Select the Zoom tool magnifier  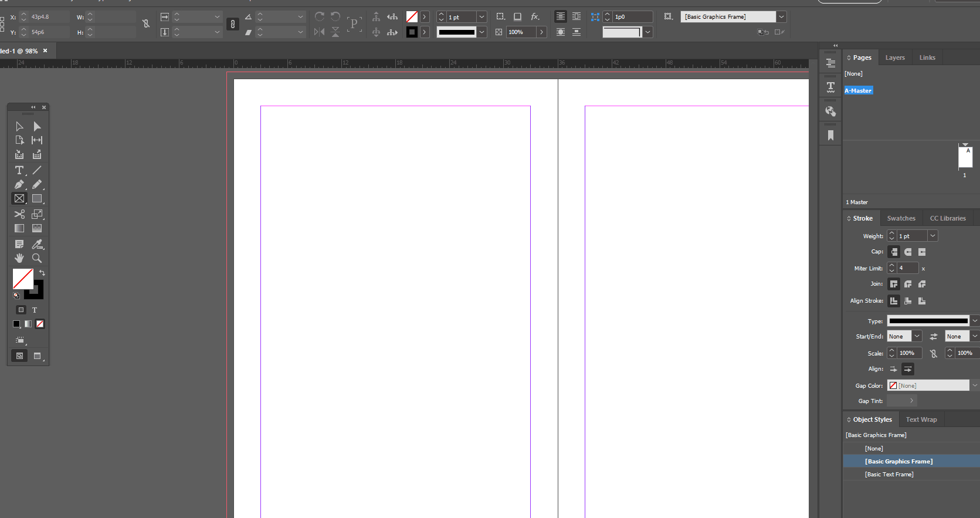point(37,258)
